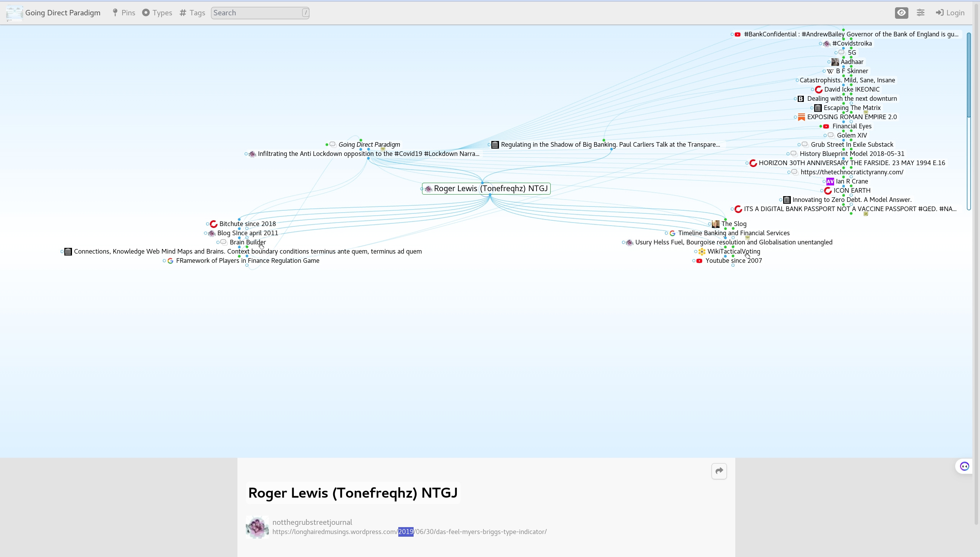The image size is (980, 557).
Task: Click the bank icon beside Escaping The Matrix
Action: pos(818,108)
